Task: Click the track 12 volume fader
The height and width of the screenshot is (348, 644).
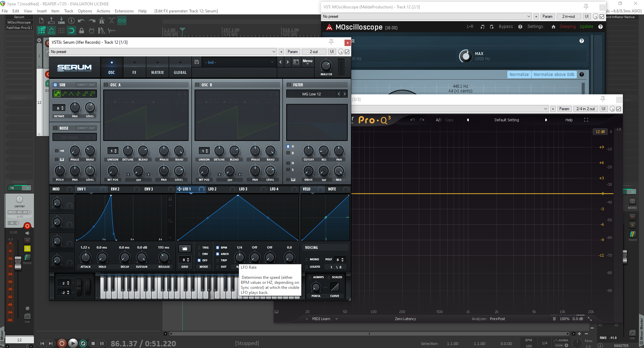Action: (18, 263)
